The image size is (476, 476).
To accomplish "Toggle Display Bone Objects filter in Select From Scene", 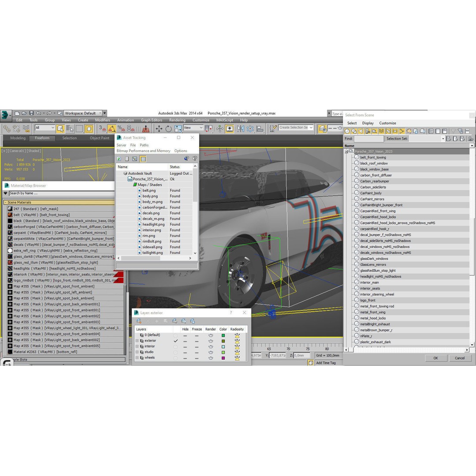I will tap(402, 131).
